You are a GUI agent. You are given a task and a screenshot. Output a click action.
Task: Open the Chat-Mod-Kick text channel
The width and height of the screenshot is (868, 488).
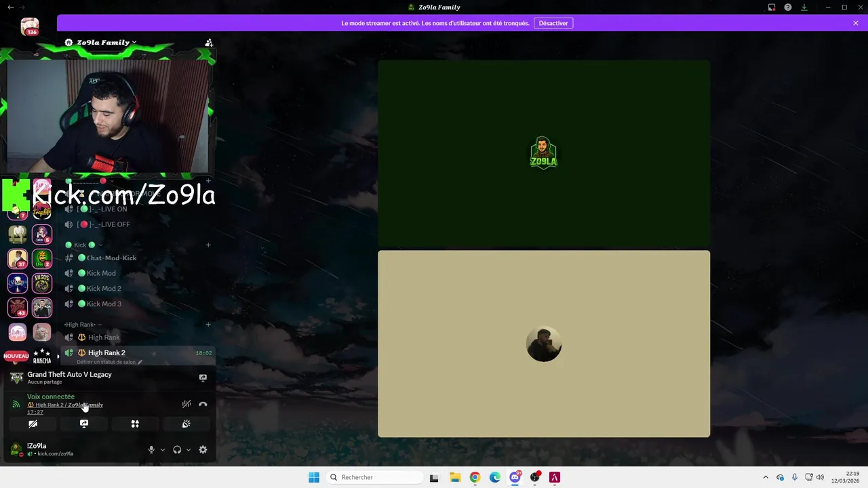tap(136, 258)
